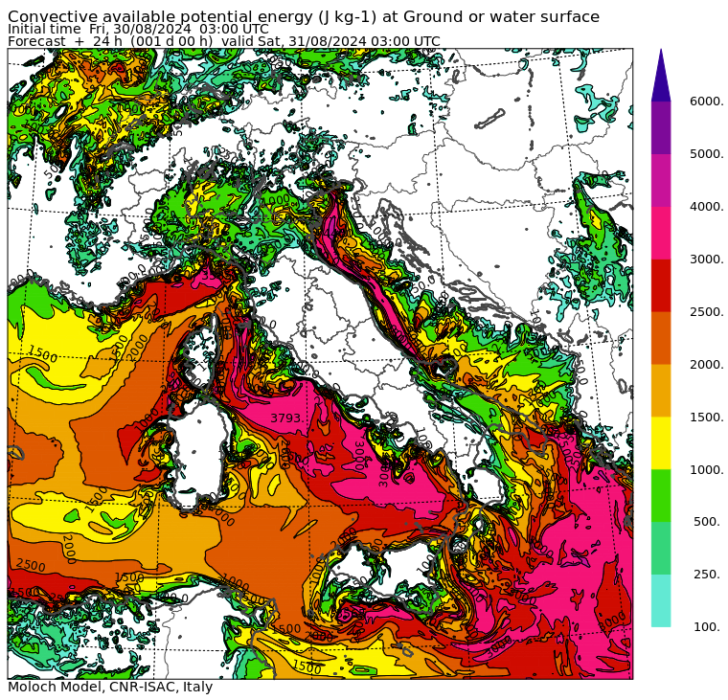Click the '100.' colorbar label
Screen dimensions: 728x700
click(x=708, y=626)
